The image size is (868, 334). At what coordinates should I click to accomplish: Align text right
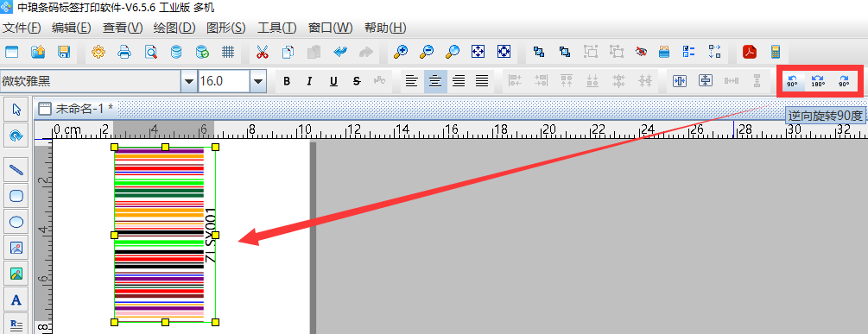coord(459,81)
